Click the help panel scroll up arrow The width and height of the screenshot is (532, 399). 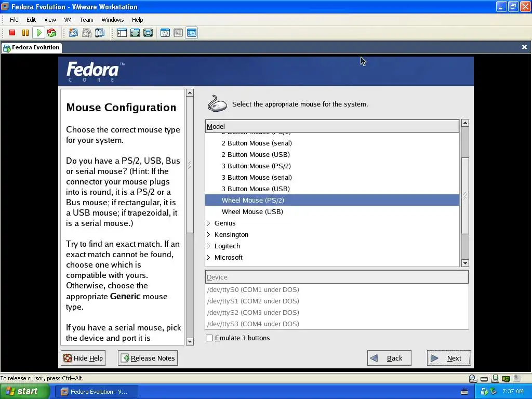[x=190, y=92]
